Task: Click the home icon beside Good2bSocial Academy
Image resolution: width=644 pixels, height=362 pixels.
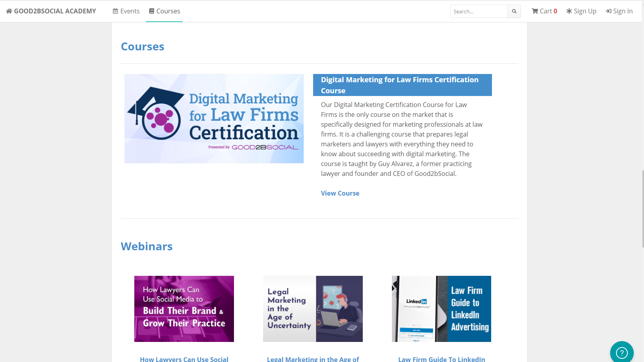Action: coord(9,11)
